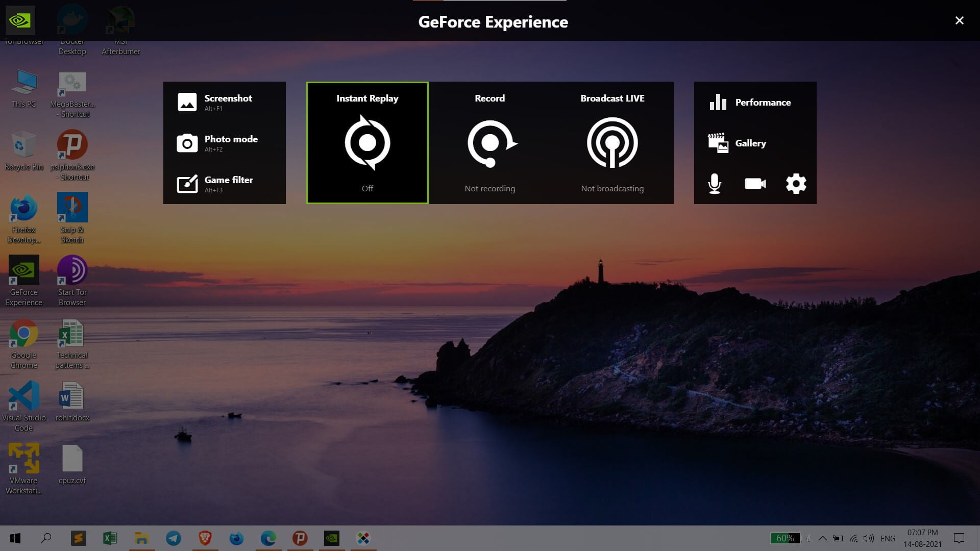Image resolution: width=980 pixels, height=551 pixels.
Task: Select the cpuz.cvf file on the desktop
Action: 72,464
